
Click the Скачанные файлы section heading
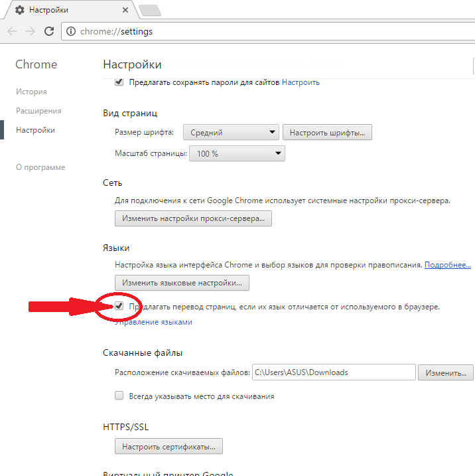click(143, 353)
